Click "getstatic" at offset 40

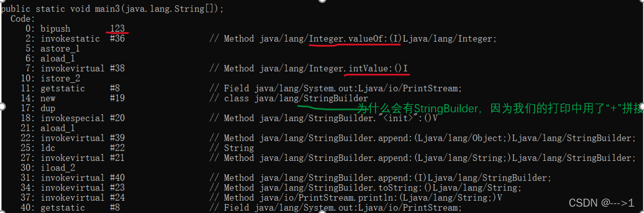[x=62, y=208]
